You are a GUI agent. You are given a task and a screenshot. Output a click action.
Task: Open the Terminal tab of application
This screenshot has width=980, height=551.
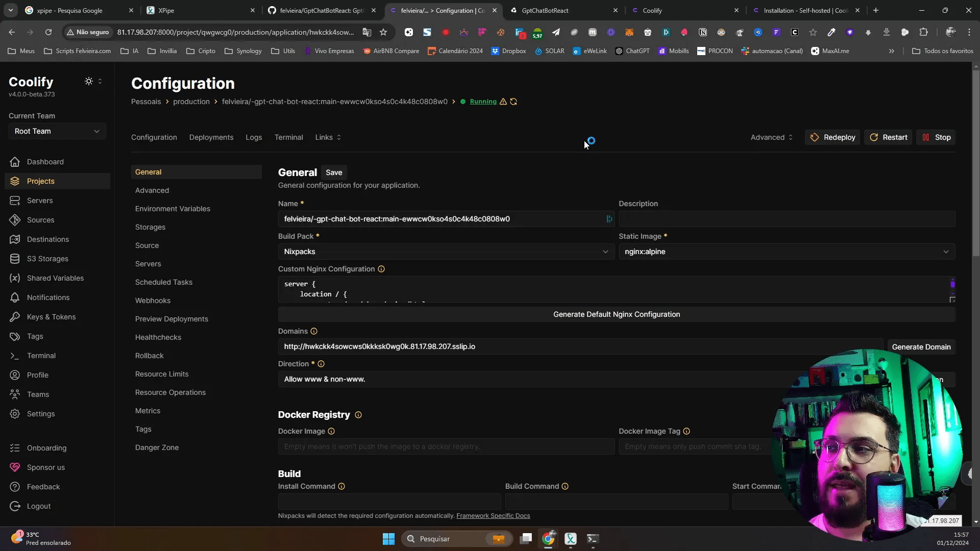289,137
